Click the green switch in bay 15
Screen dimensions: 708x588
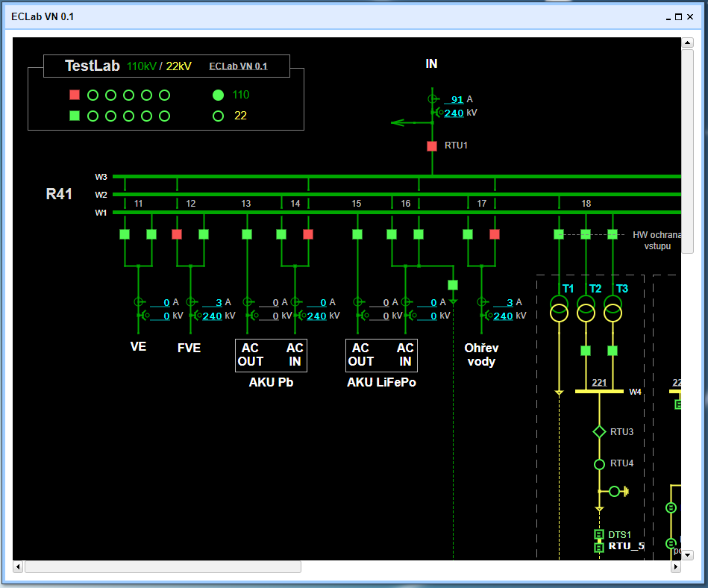tap(357, 234)
